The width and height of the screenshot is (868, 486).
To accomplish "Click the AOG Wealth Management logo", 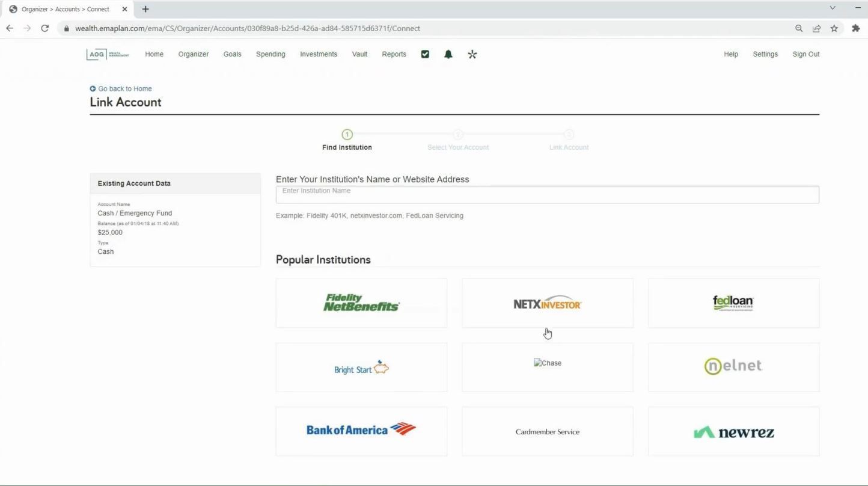I will pos(107,54).
